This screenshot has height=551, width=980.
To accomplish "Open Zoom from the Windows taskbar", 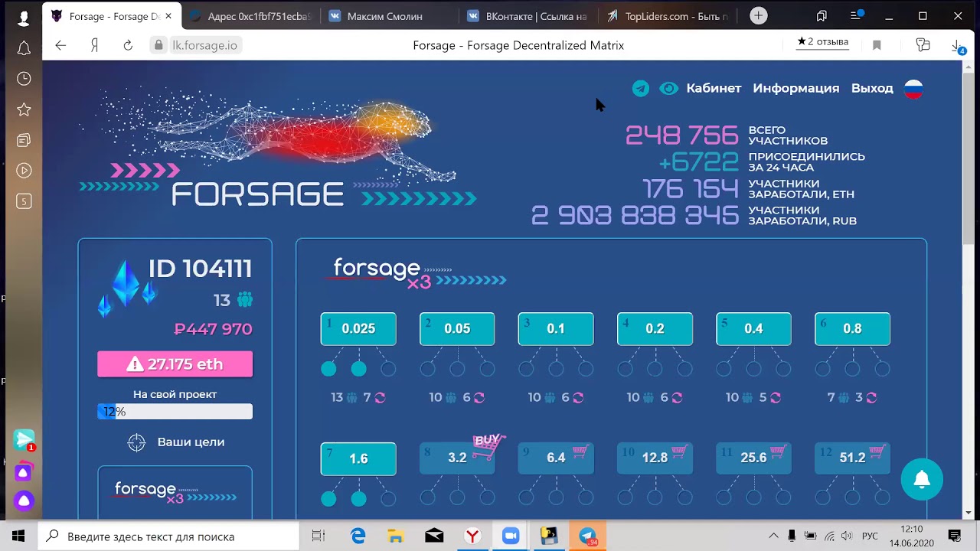I will coord(511,536).
